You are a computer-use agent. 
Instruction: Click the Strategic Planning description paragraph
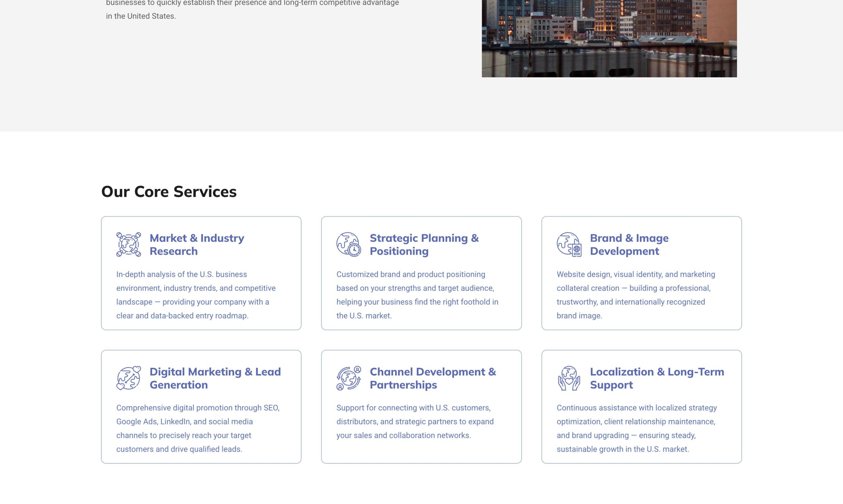click(x=417, y=295)
